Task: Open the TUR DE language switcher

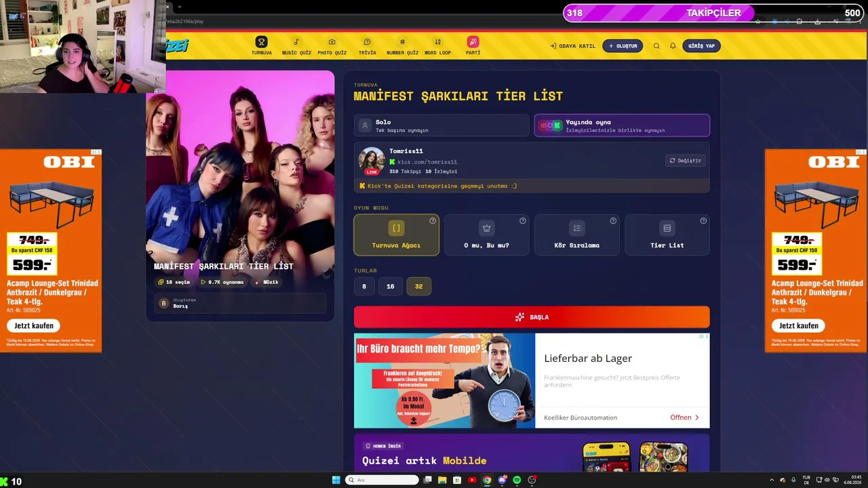Action: 806,481
